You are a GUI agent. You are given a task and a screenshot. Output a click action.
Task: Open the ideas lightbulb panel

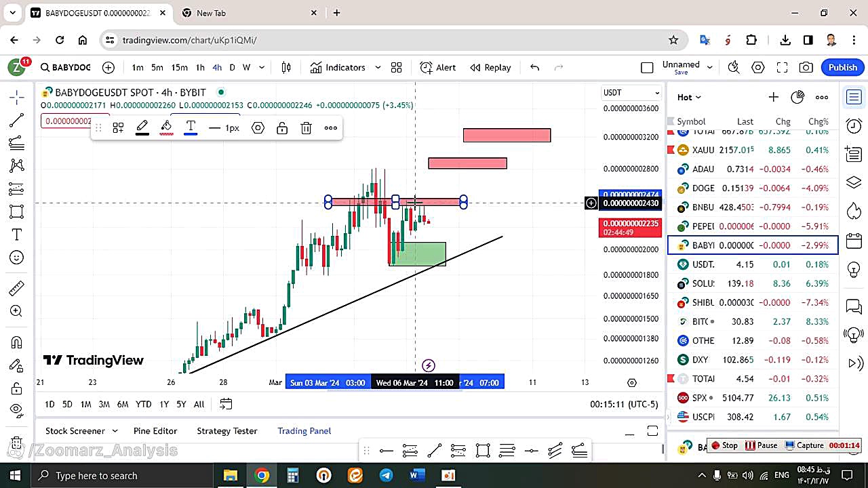pos(854,269)
